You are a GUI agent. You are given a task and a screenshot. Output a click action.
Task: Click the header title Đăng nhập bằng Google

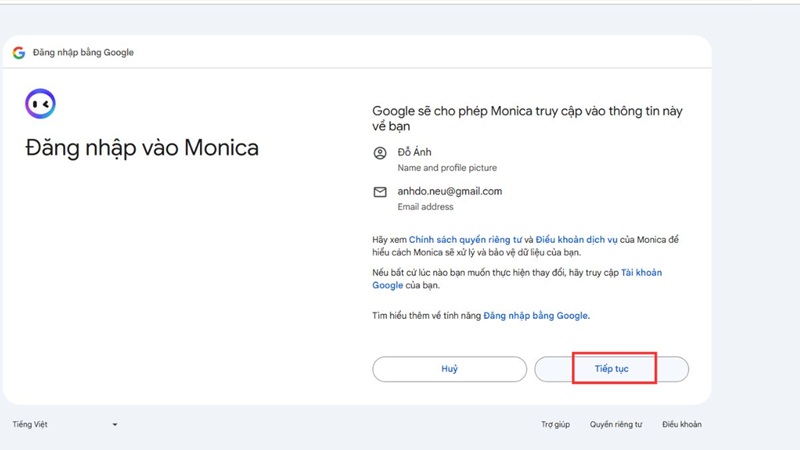(83, 52)
